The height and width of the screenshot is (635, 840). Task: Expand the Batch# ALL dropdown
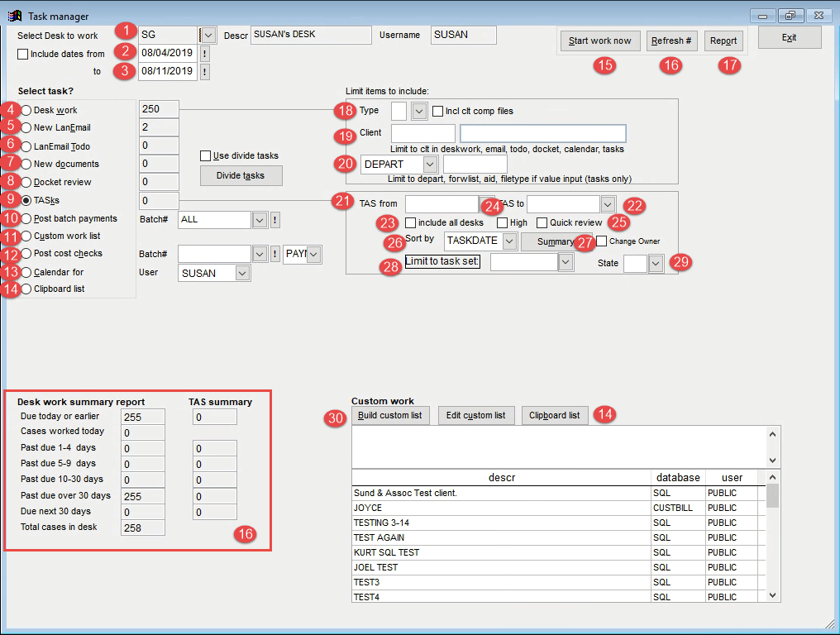point(260,220)
